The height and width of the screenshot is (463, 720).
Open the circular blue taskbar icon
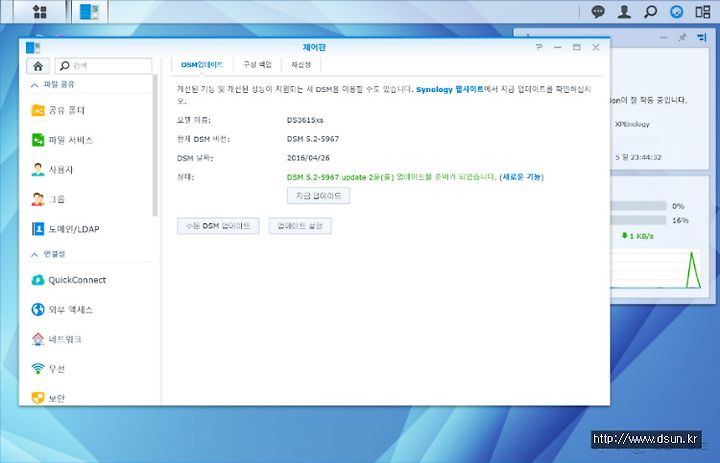[676, 11]
